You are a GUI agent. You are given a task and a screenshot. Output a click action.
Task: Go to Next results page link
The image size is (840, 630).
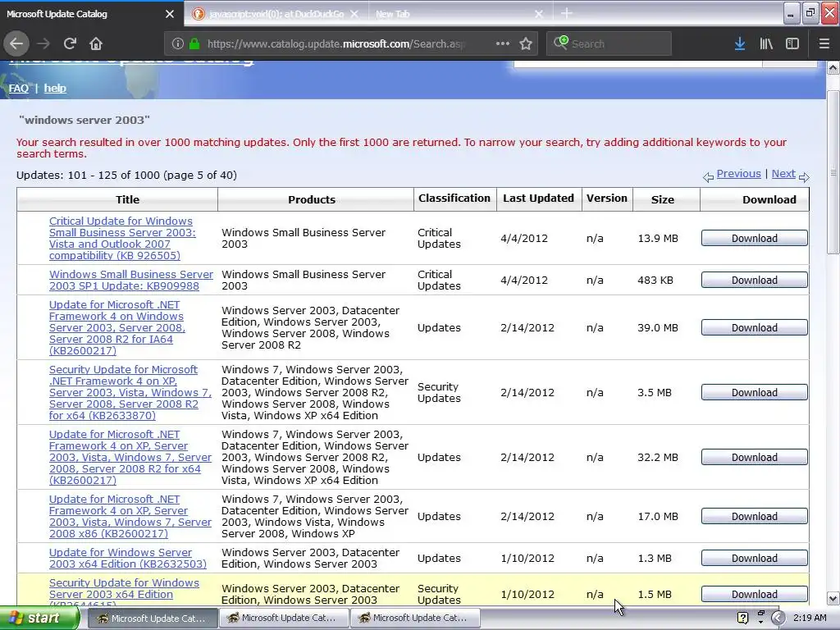(x=783, y=174)
